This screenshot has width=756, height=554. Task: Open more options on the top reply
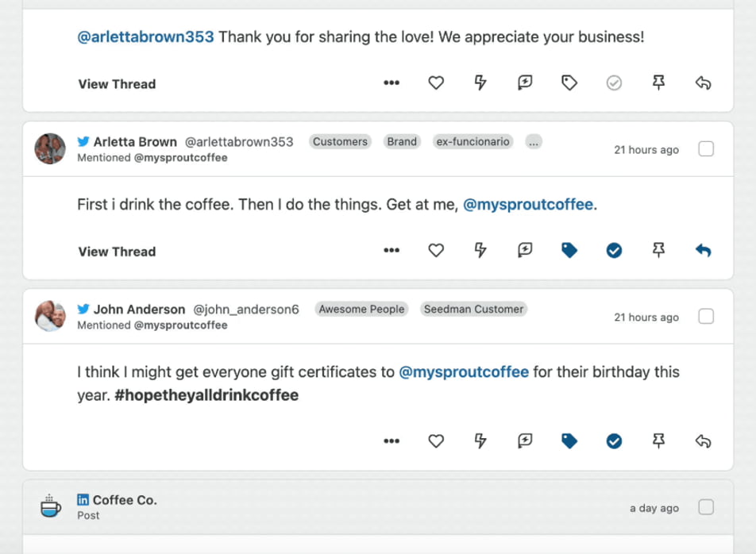click(391, 83)
